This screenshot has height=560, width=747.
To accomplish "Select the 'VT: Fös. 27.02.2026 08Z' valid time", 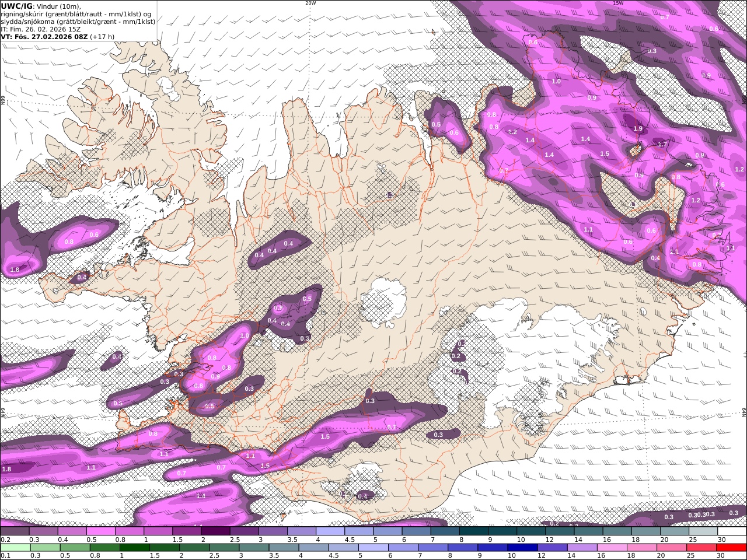I will [x=44, y=36].
